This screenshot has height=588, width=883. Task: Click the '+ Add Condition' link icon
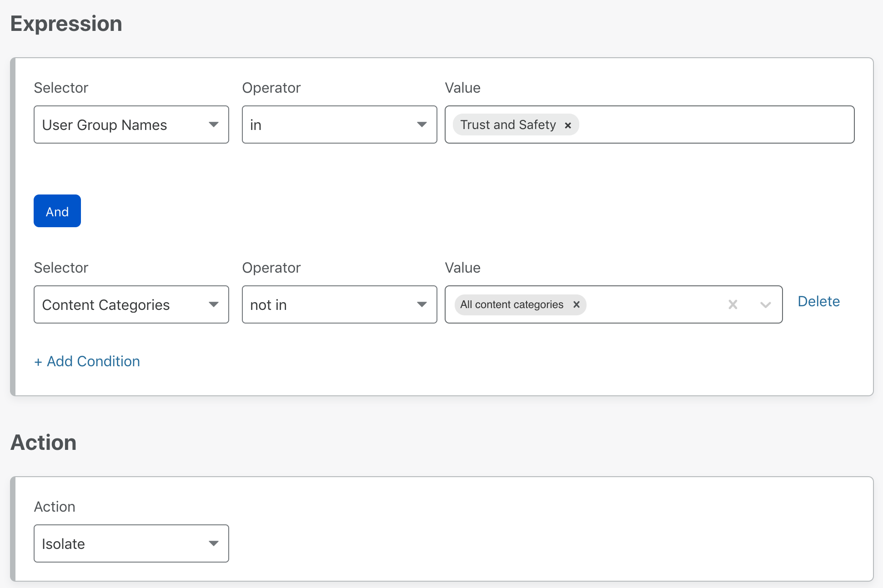click(87, 361)
